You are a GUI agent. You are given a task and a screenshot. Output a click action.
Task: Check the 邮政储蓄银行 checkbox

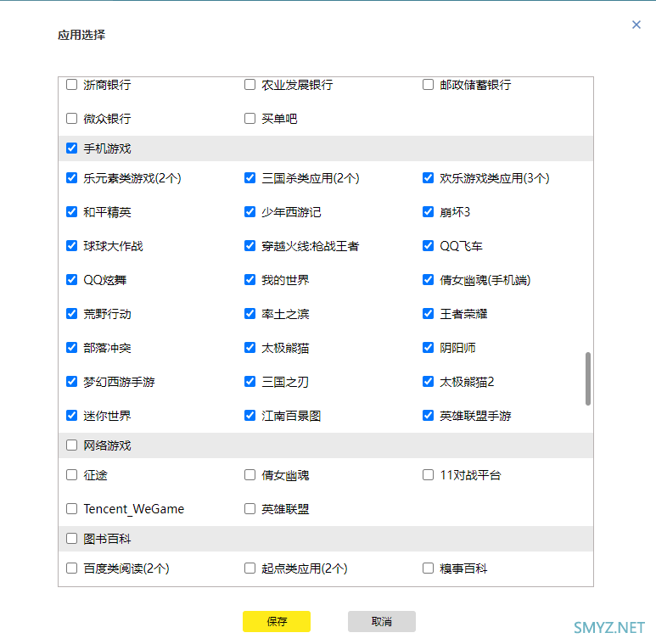428,85
